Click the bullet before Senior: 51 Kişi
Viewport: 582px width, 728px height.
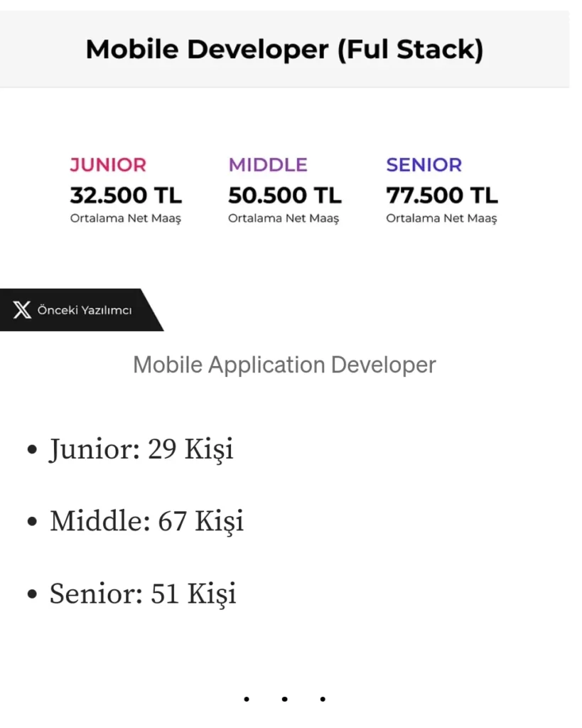click(31, 595)
